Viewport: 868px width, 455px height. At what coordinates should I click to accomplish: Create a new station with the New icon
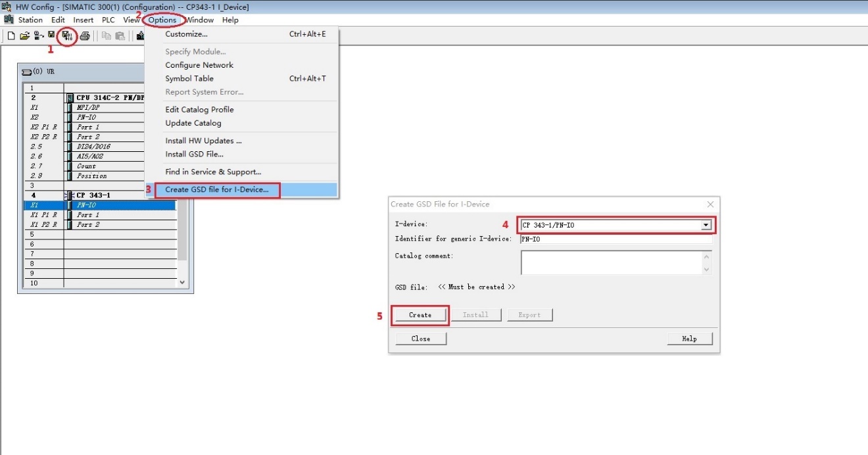point(11,36)
